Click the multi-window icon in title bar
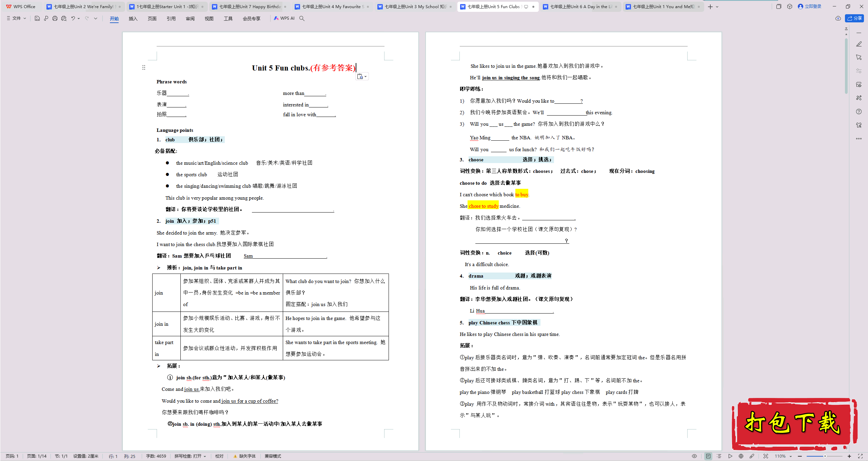The width and height of the screenshot is (868, 461). coord(779,6)
